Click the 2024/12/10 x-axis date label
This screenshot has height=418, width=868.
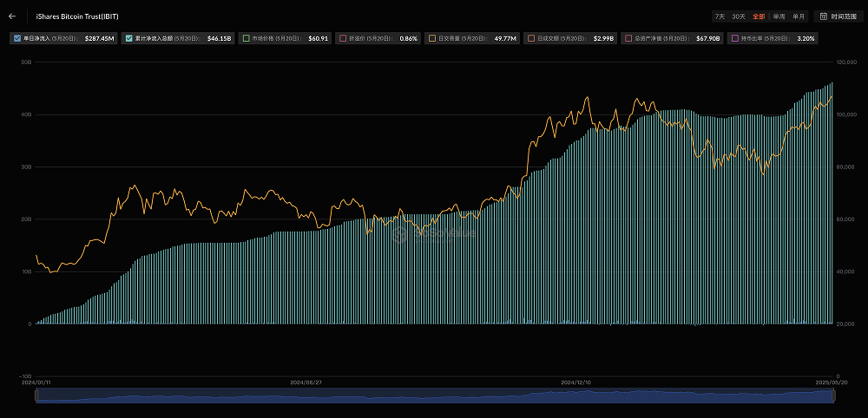[576, 382]
